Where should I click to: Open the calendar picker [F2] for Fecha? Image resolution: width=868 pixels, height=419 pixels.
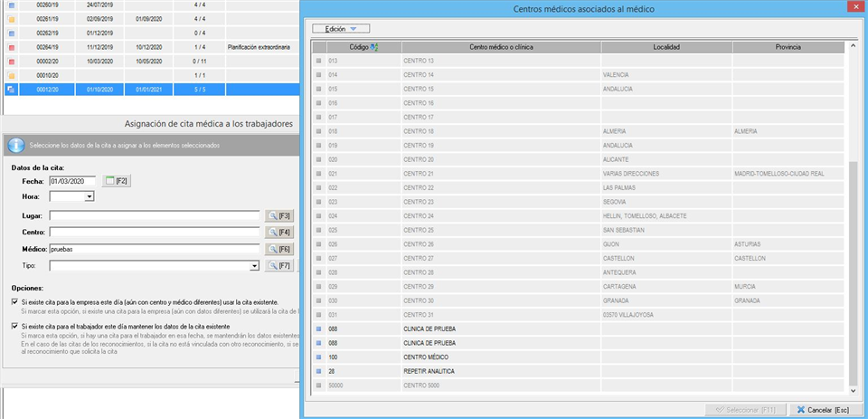[x=118, y=182]
